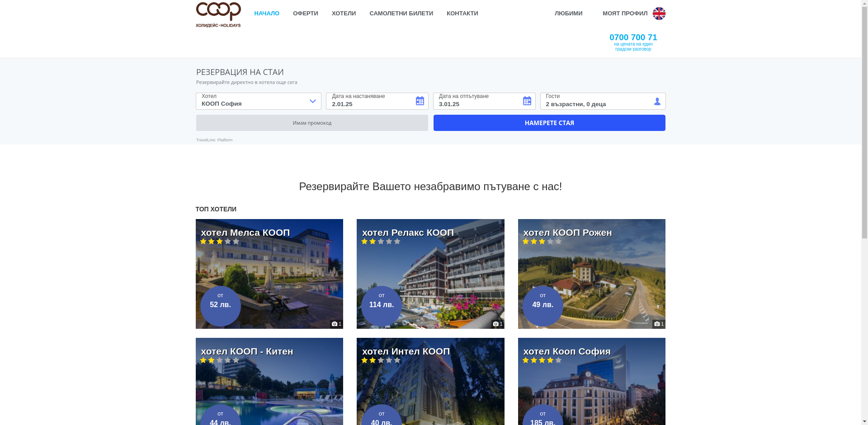
Task: Click the 49 лв. price badge
Action: coord(542,306)
